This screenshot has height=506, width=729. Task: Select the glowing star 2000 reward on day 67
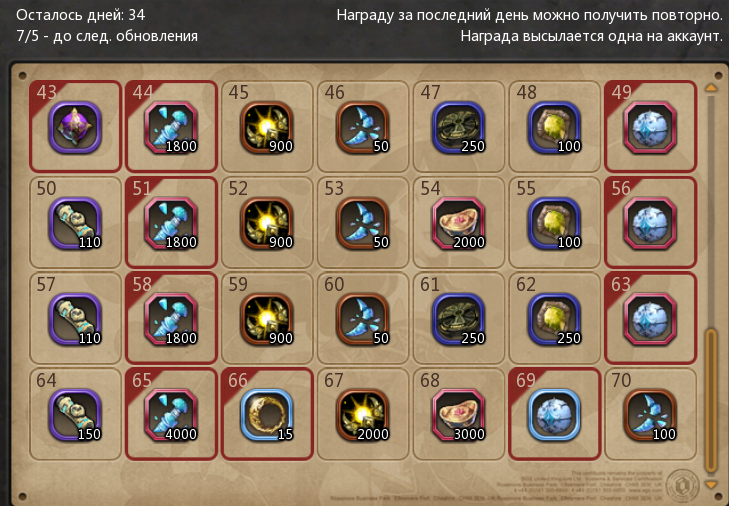pos(363,415)
